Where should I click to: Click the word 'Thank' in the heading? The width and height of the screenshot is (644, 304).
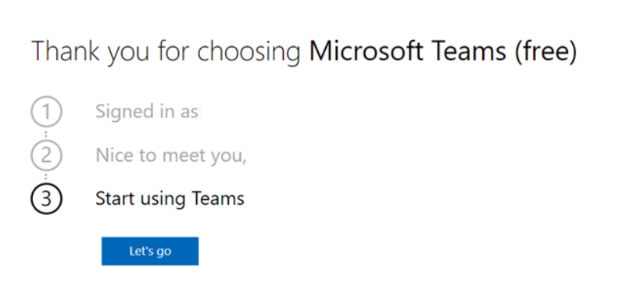coord(66,51)
